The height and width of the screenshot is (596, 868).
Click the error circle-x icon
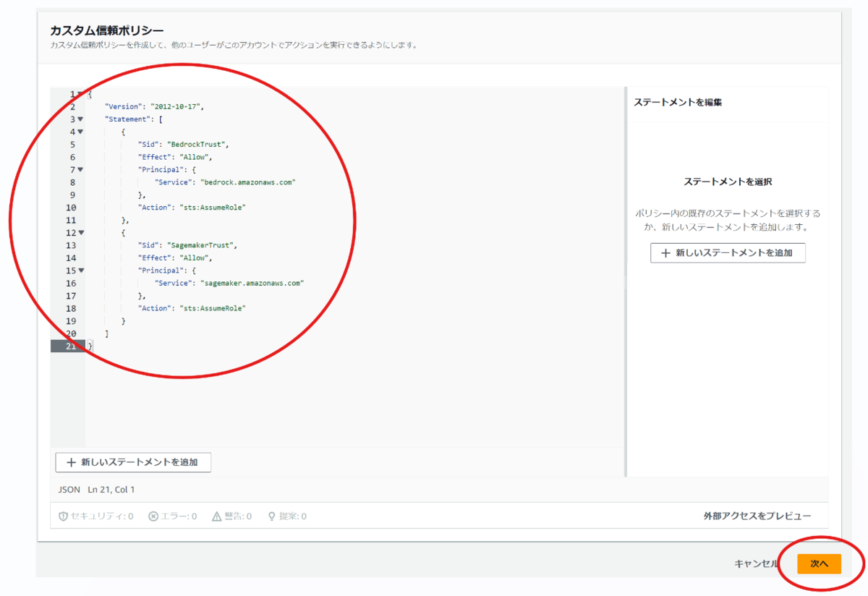153,516
